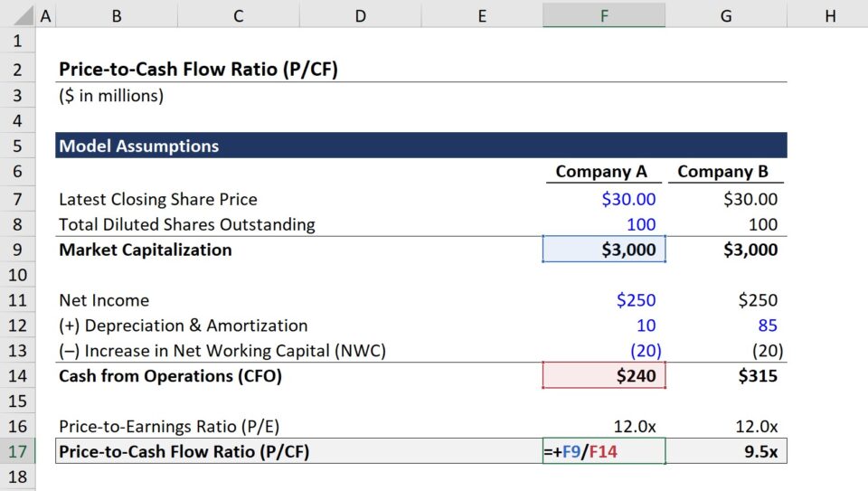Click the Model Assumptions header bar

coord(420,146)
